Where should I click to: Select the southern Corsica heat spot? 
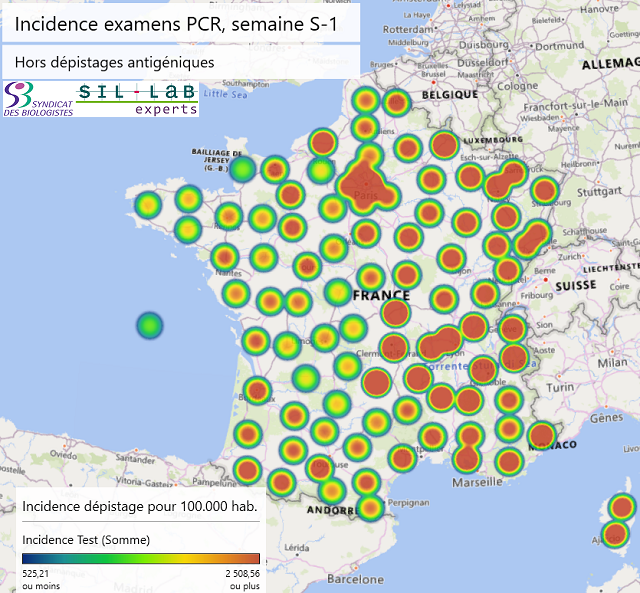(616, 533)
